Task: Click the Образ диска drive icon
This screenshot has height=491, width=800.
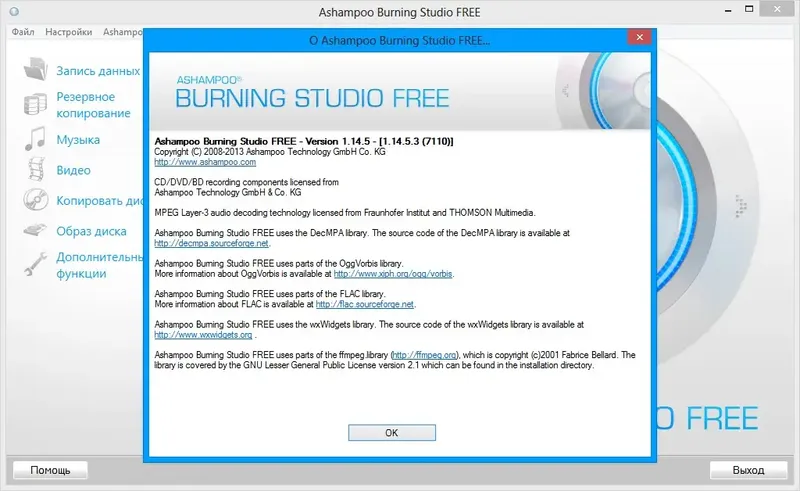Action: [35, 230]
